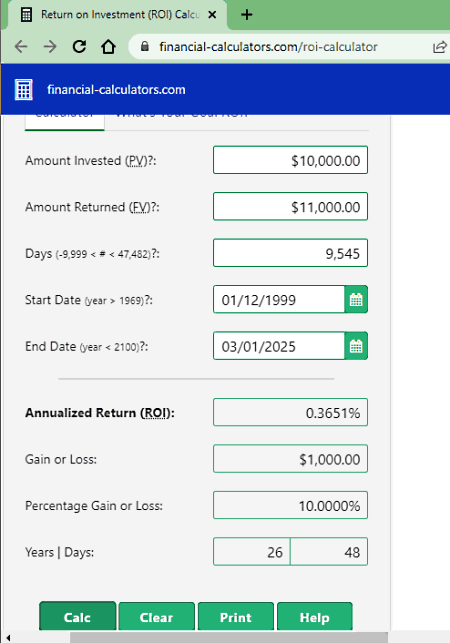This screenshot has width=450, height=643.
Task: Click the site calculator logo icon
Action: [x=23, y=89]
